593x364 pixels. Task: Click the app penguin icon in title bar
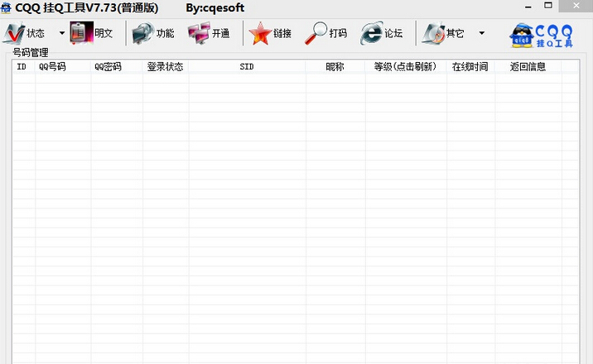coord(6,7)
